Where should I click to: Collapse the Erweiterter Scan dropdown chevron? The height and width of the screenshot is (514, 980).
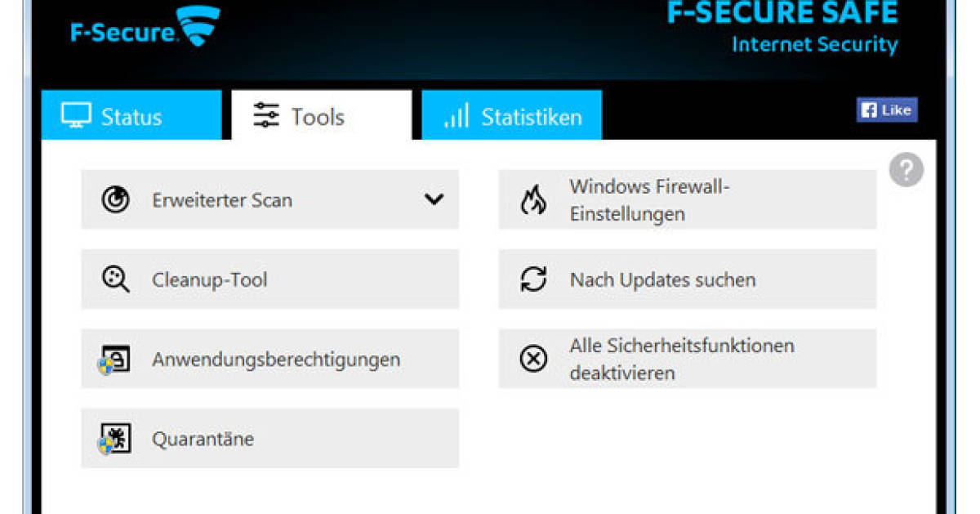[x=434, y=199]
